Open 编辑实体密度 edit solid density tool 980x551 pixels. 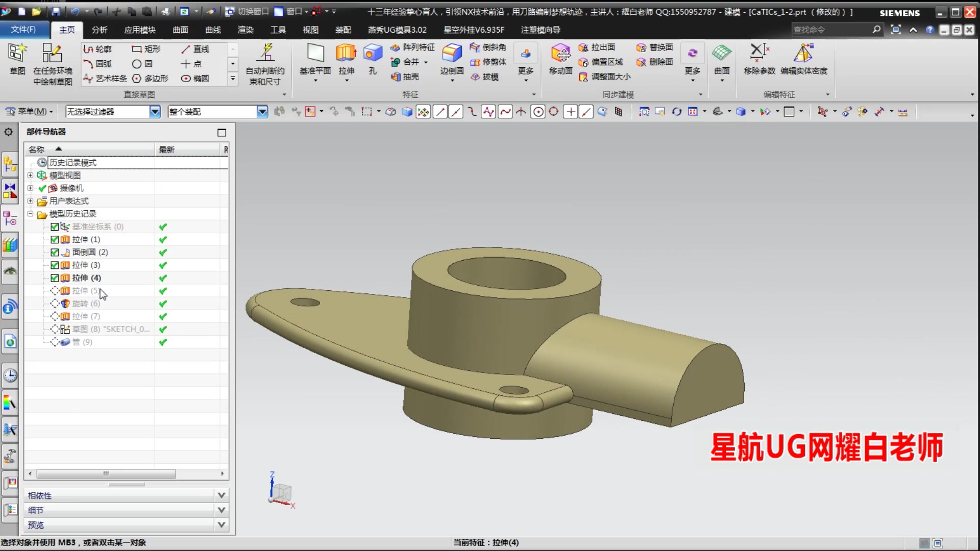tap(803, 54)
